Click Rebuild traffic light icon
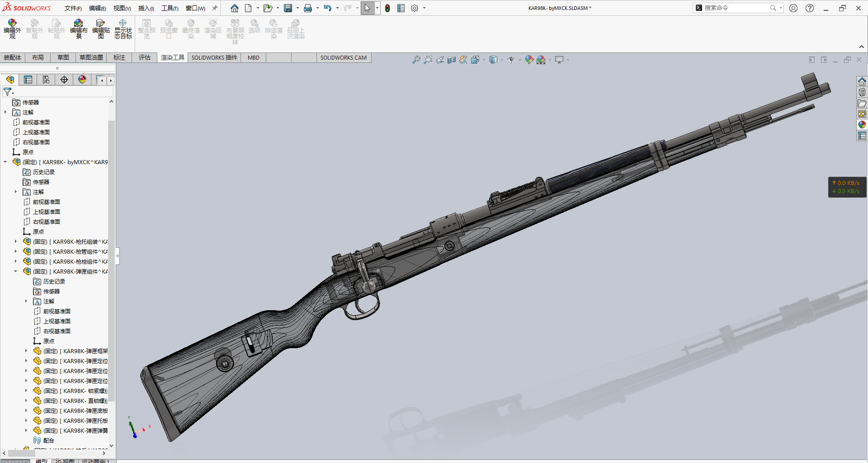 click(x=387, y=8)
